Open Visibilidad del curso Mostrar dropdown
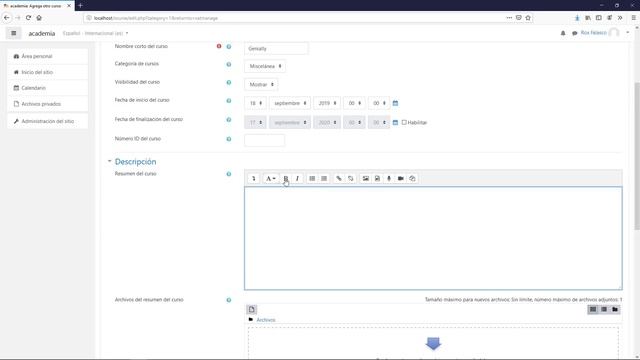Screen dimensions: 640x360 tap(261, 84)
